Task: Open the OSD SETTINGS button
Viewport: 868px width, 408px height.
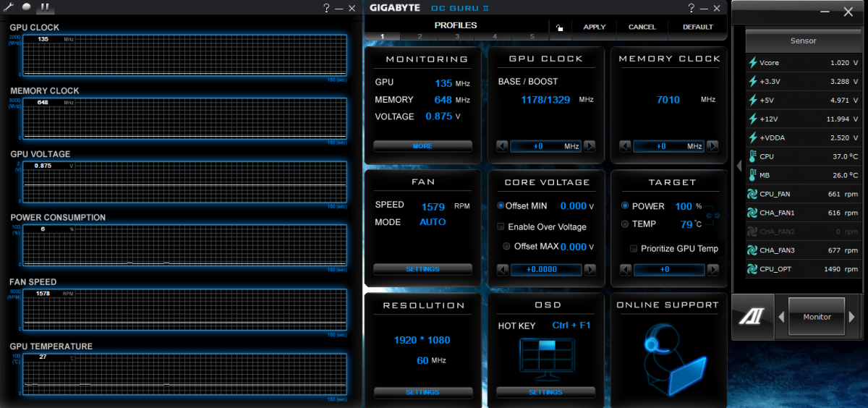Action: 545,392
